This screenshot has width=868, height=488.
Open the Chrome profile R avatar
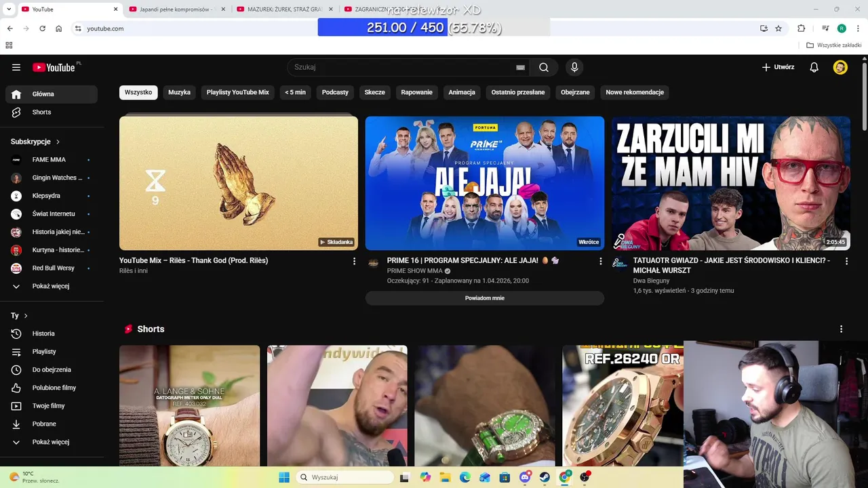pyautogui.click(x=842, y=28)
